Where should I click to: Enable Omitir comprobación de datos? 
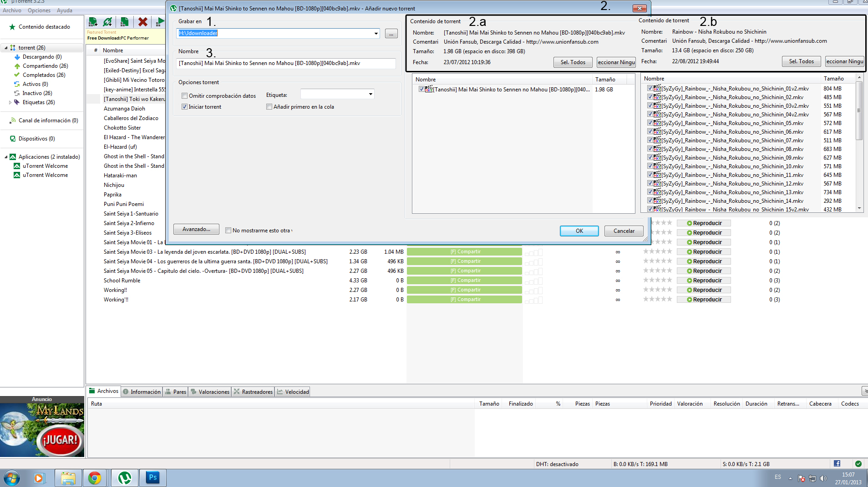[x=184, y=95]
